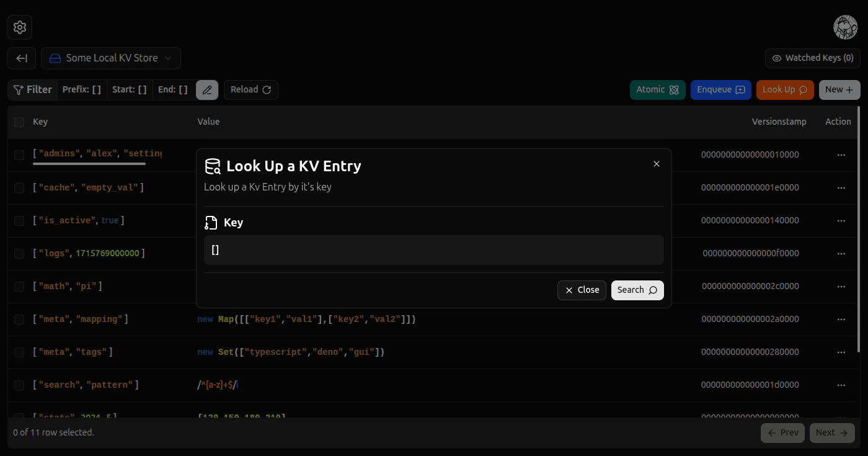The width and height of the screenshot is (868, 456).
Task: Check the "meta", "mapping" row checkbox
Action: click(x=19, y=320)
